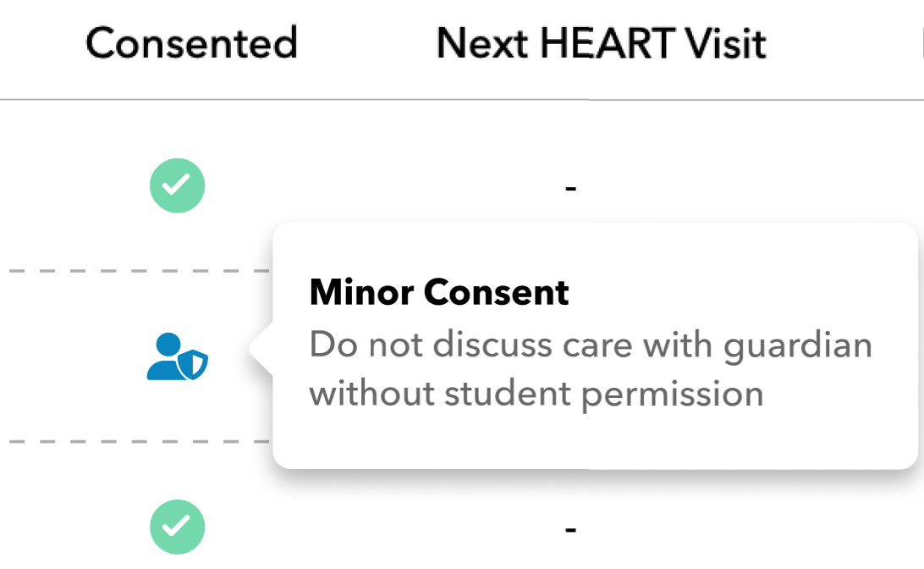Screen dimensions: 924x569
Task: Click the top row green consented checkmark
Action: tap(177, 185)
